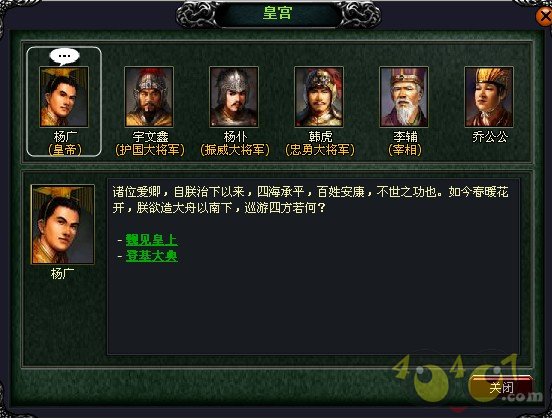Choose 韩虎 loyal general portrait
This screenshot has width=552, height=418.
click(x=319, y=97)
